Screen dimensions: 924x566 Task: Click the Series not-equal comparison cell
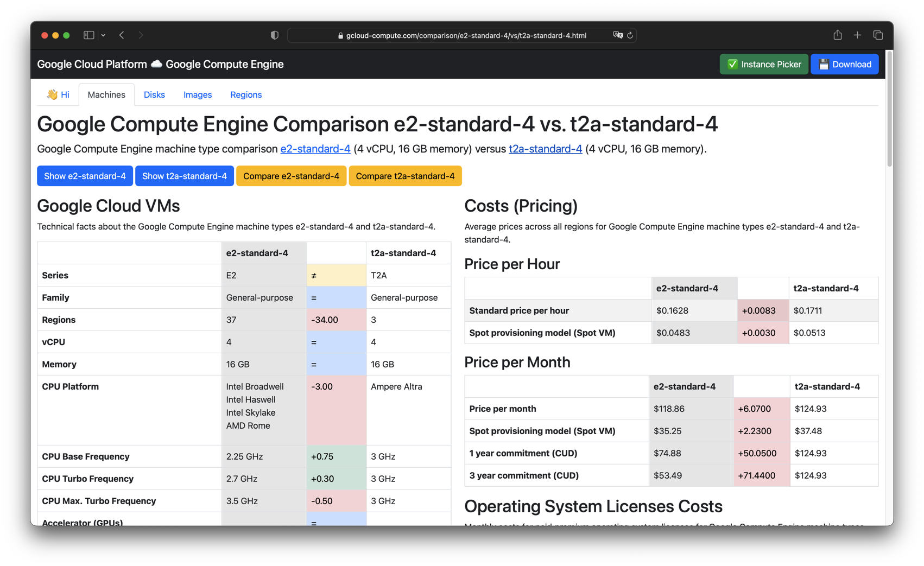click(x=336, y=275)
